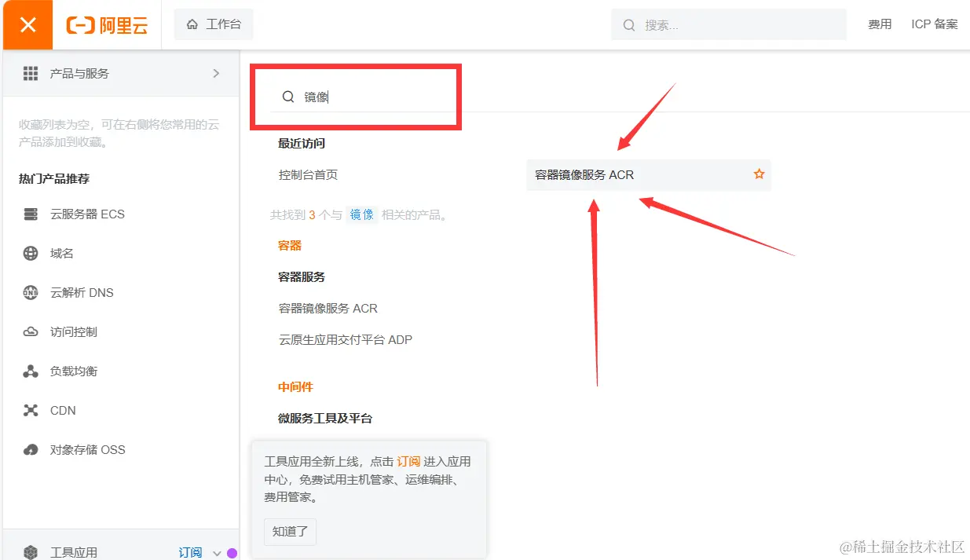Open 云解析 DNS
This screenshot has height=560, width=970.
(x=82, y=292)
